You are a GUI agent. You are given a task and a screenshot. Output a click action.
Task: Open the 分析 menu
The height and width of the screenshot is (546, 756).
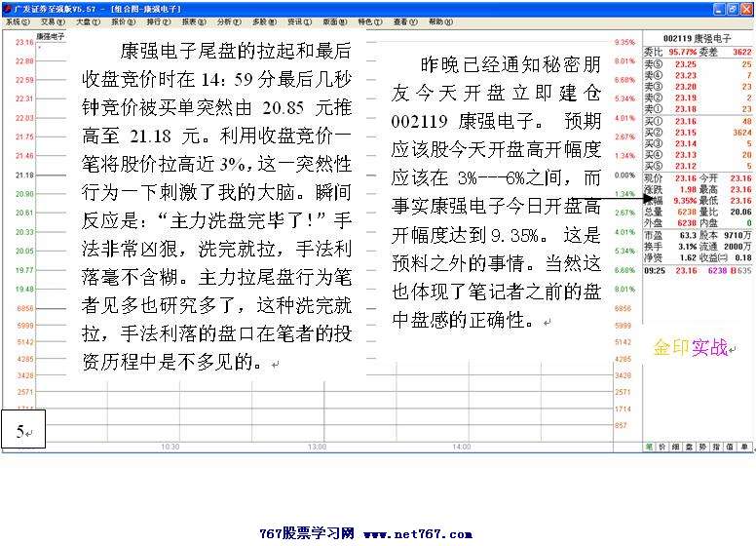click(227, 20)
